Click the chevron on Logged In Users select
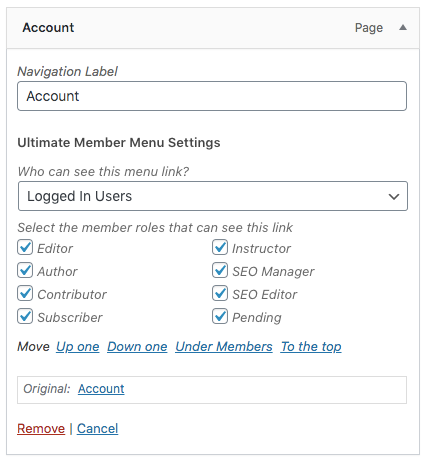428x462 pixels. [x=394, y=197]
